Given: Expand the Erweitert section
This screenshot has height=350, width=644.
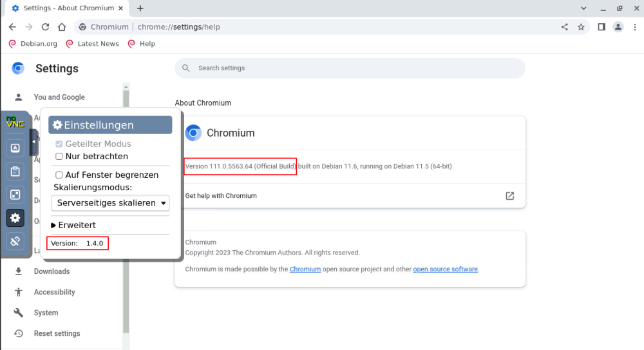Looking at the screenshot, I should click(73, 225).
